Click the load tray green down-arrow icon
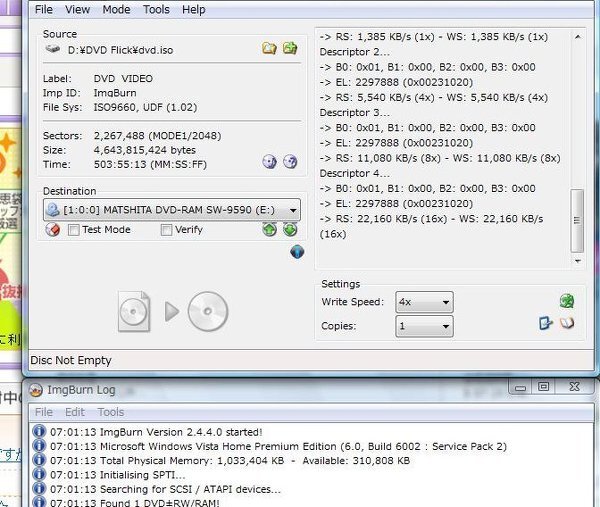Viewport: 600px width, 507px height. coord(290,230)
